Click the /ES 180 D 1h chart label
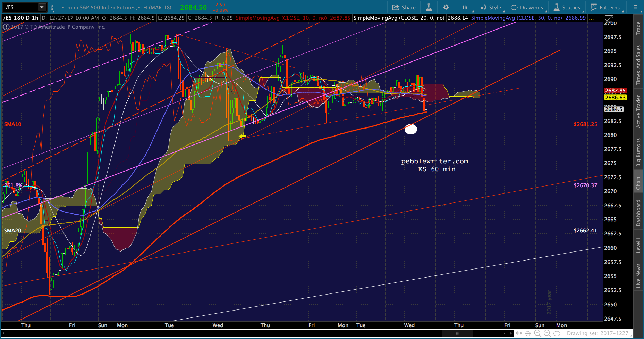The height and width of the screenshot is (339, 644). click(21, 18)
